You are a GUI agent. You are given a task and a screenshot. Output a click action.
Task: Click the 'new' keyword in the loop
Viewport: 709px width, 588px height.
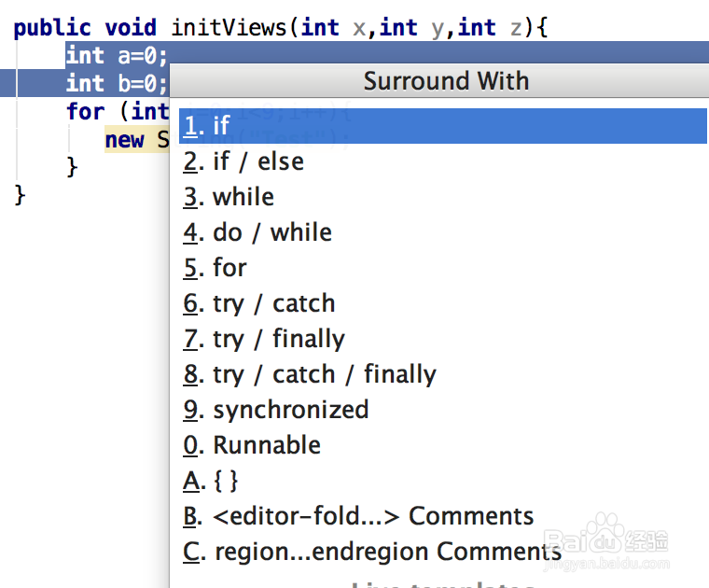pos(124,140)
